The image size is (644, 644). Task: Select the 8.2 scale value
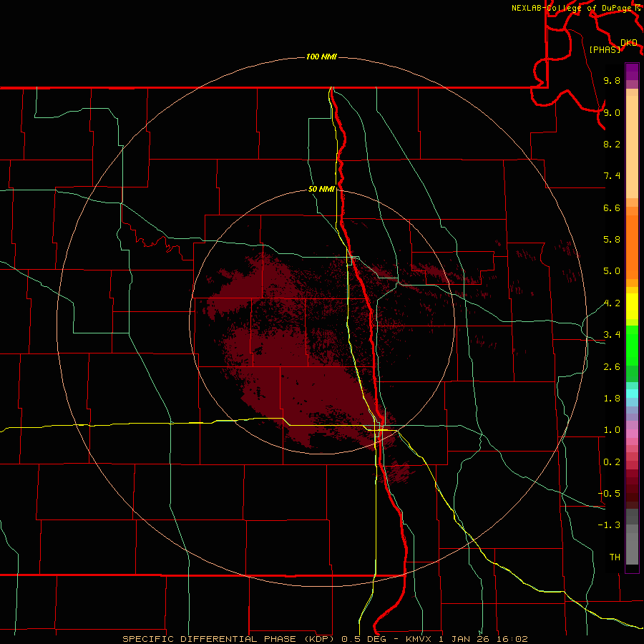click(x=612, y=144)
